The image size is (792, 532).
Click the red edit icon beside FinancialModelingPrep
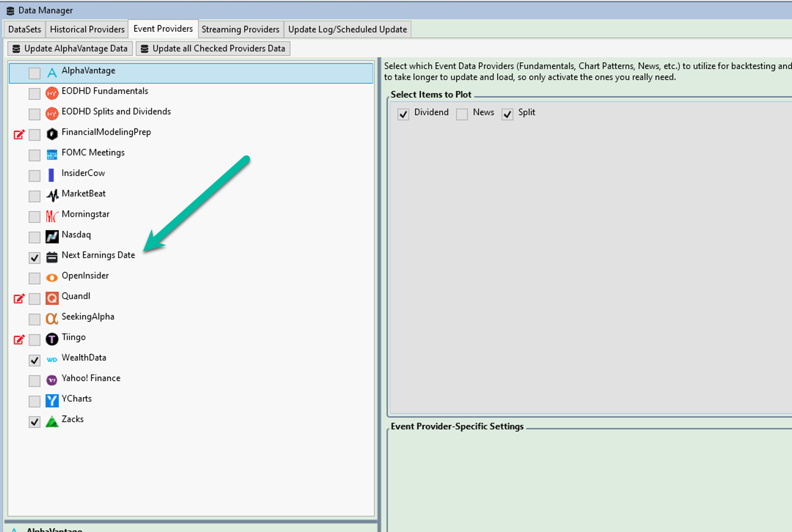coord(19,134)
